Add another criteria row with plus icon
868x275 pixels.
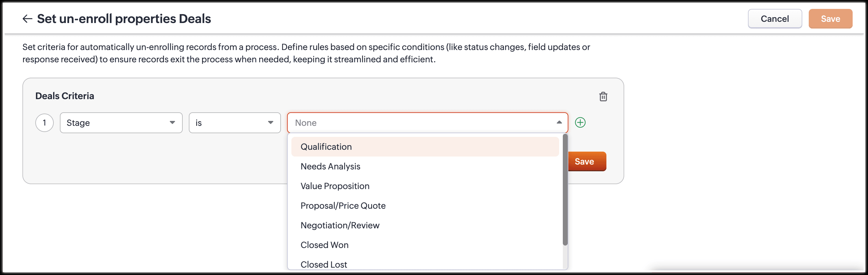tap(580, 122)
